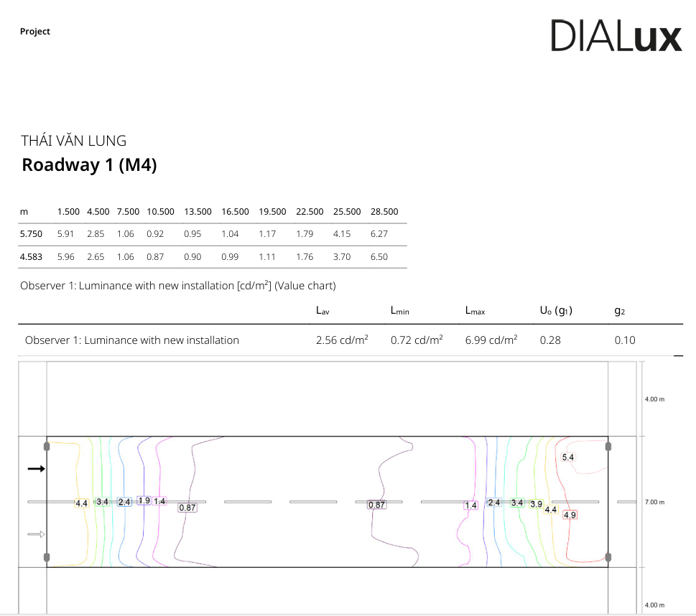Click the bottom-right luminaire marker

pyautogui.click(x=608, y=557)
